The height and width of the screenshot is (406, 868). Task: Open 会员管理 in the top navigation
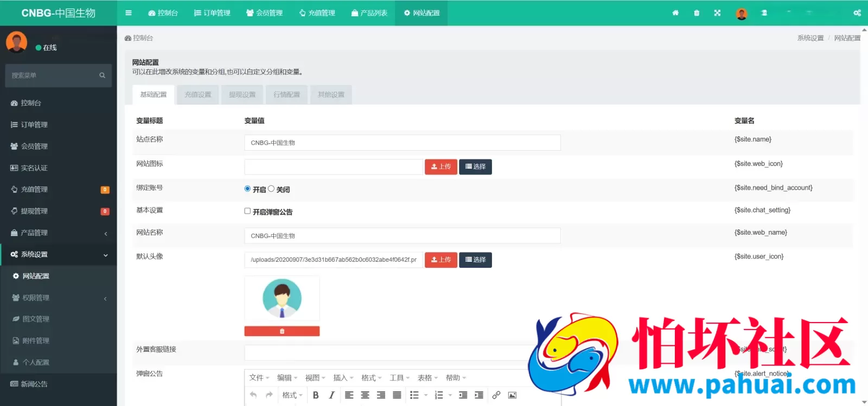(x=264, y=12)
